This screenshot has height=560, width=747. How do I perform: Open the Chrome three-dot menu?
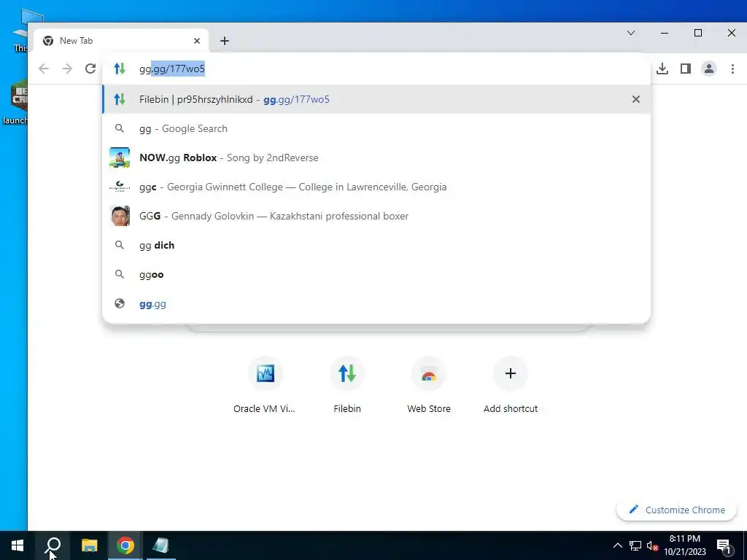[x=732, y=69]
